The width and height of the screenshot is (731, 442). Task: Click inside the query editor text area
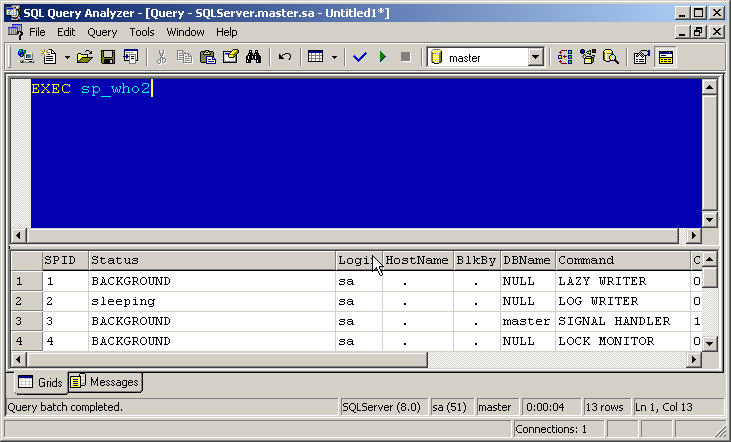click(x=366, y=154)
